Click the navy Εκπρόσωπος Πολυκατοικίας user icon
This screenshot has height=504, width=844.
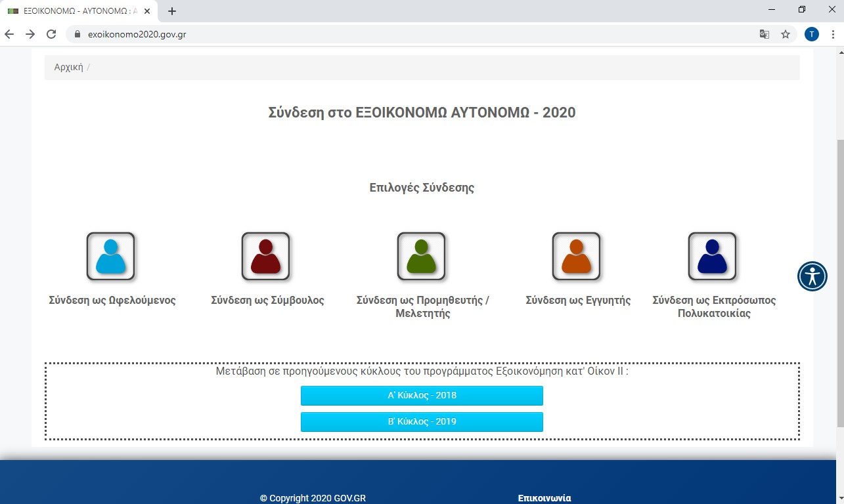click(712, 256)
